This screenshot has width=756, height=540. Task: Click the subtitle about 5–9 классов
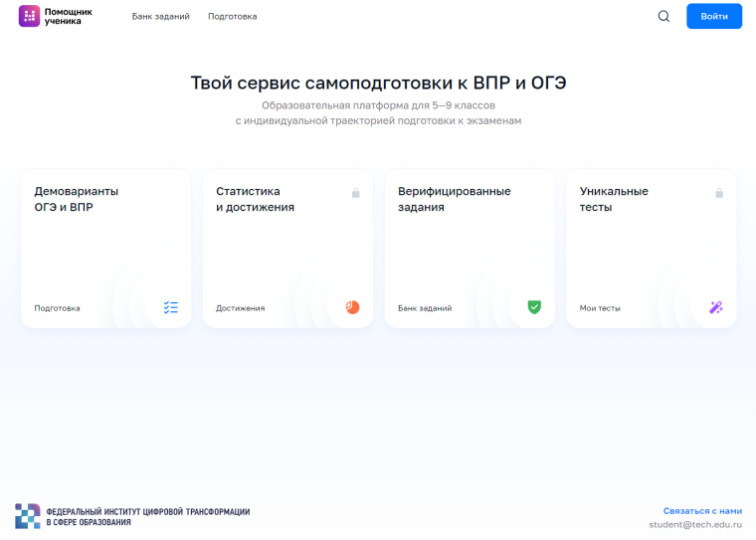point(378,112)
